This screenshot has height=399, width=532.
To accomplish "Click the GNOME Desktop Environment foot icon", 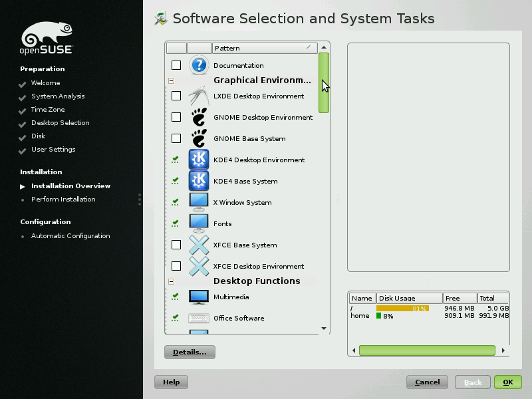I will point(199,117).
